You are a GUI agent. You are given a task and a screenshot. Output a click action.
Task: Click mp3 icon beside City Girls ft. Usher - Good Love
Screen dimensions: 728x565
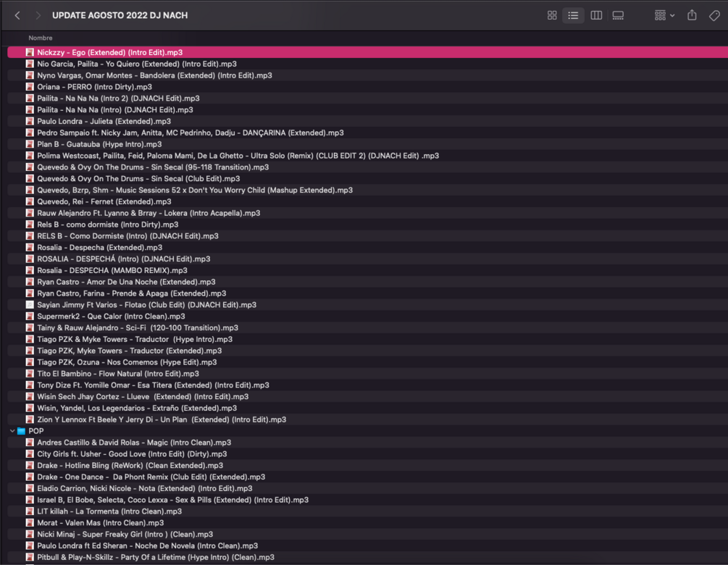30,454
